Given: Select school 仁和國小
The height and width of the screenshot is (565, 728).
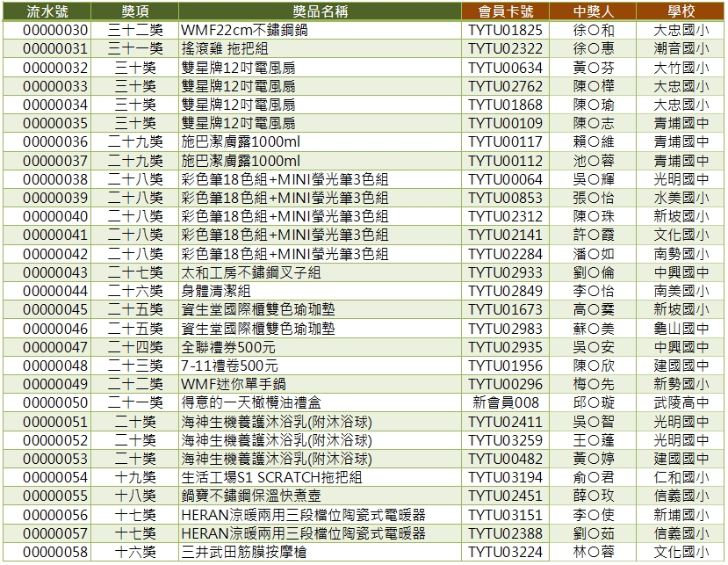Looking at the screenshot, I should 681,478.
